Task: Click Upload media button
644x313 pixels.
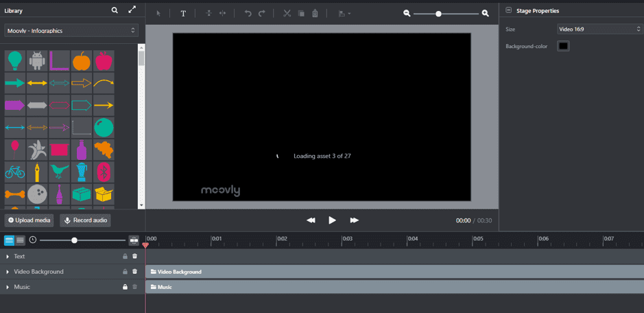Action: [29, 220]
